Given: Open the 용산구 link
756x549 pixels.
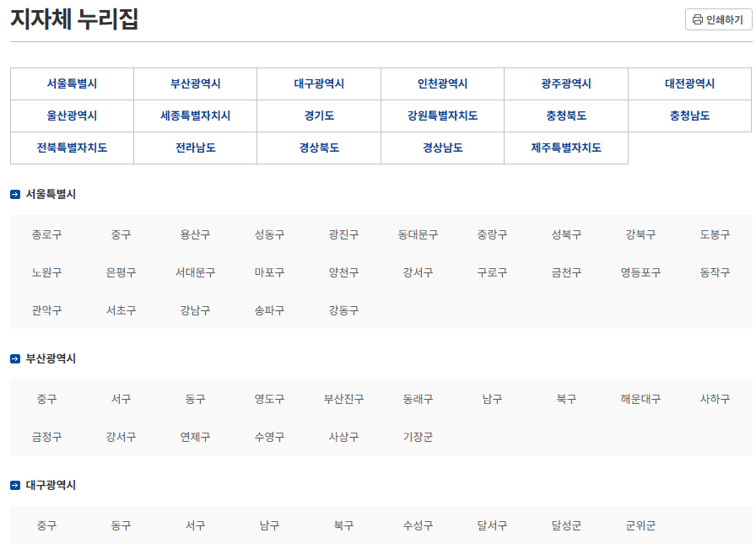Looking at the screenshot, I should click(195, 234).
